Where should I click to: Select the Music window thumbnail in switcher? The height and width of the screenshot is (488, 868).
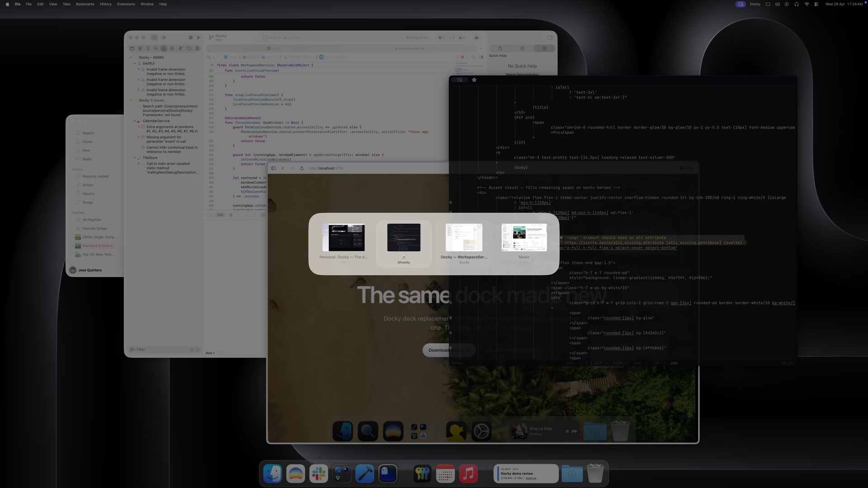tap(524, 244)
